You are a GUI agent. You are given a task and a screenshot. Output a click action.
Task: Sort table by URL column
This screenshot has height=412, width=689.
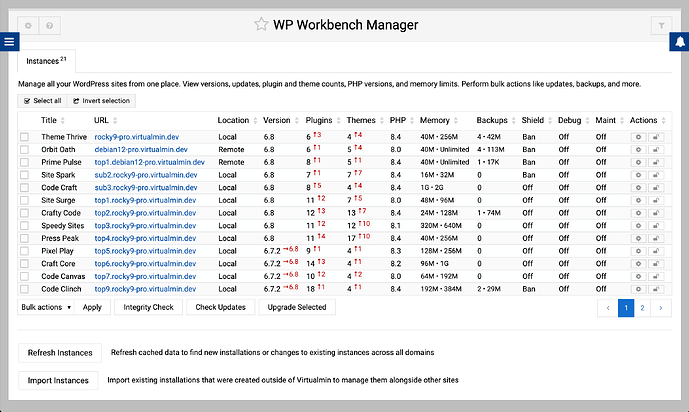[105, 120]
